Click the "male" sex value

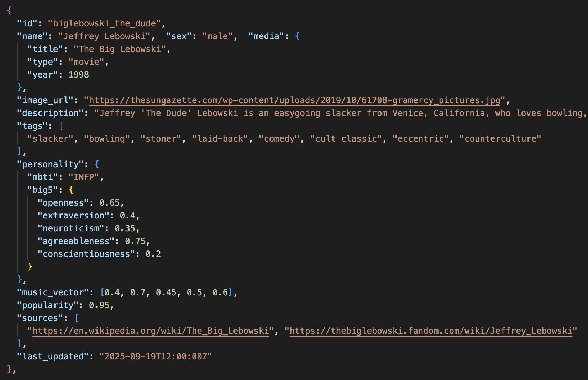coord(217,36)
